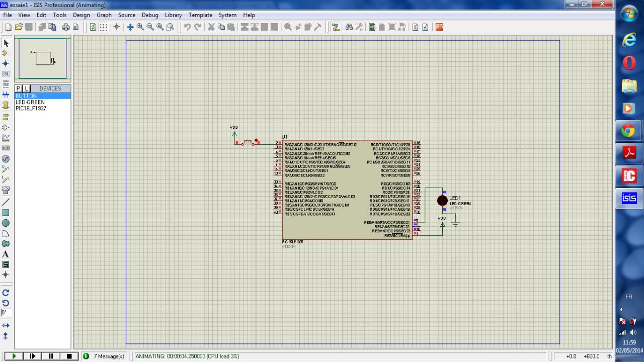Select the 2D text 'A' tool
Image resolution: width=644 pixels, height=362 pixels.
[x=6, y=254]
